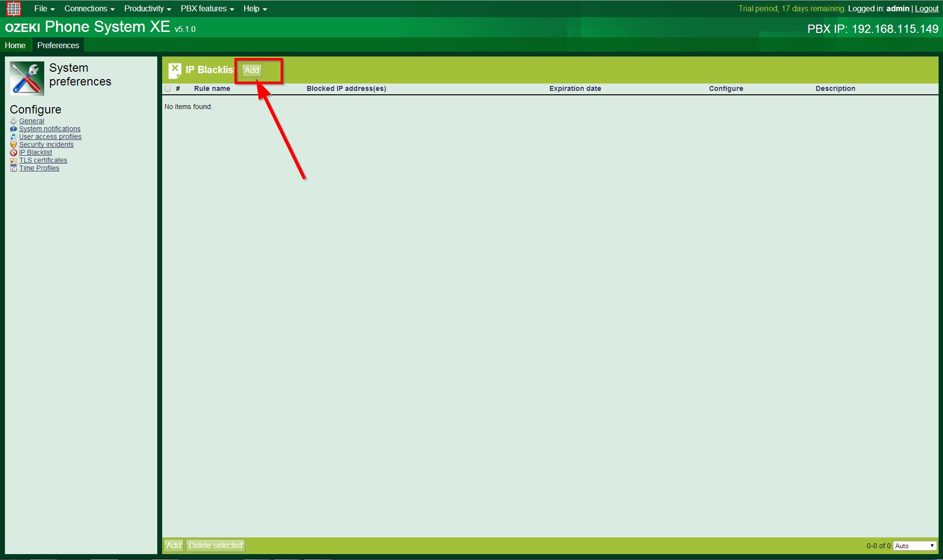Click the certificate icon beside TLS certificates
Image resolution: width=943 pixels, height=560 pixels.
coord(13,161)
